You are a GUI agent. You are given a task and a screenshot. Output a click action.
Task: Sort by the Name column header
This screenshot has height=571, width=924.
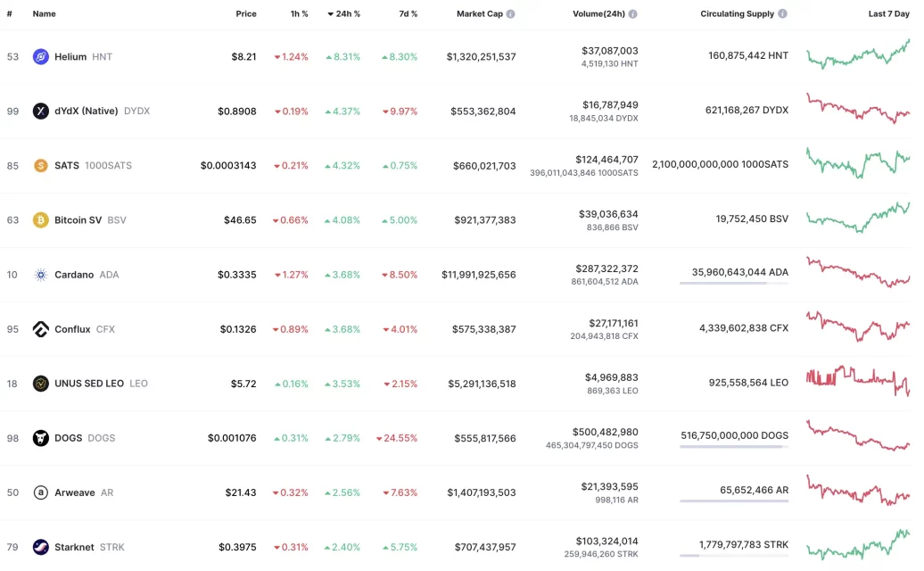[45, 13]
